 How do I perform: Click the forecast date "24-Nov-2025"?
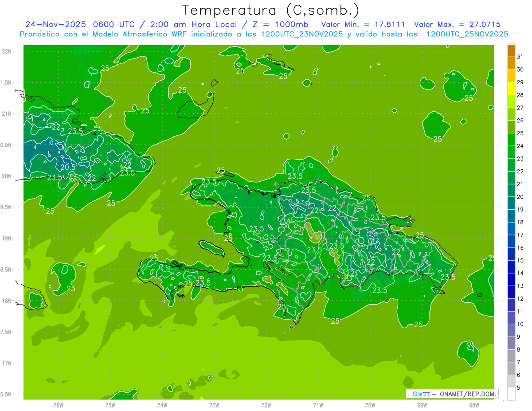coord(55,24)
